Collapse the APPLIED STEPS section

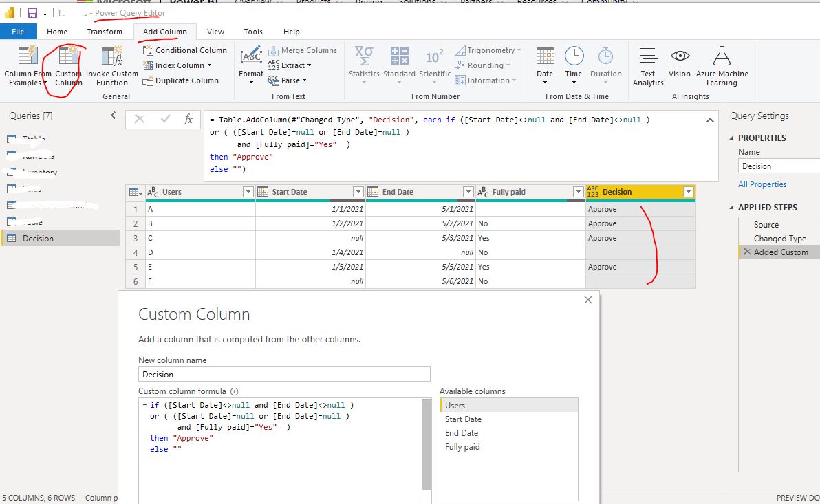[732, 208]
